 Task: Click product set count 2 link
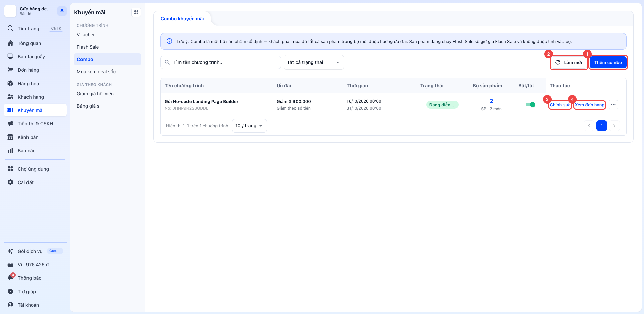point(491,101)
